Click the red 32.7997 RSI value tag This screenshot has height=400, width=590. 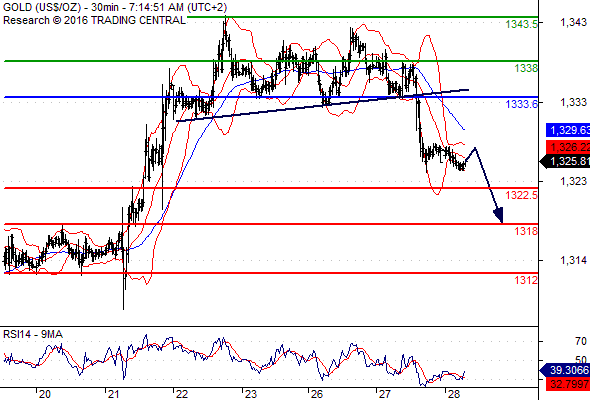(568, 384)
